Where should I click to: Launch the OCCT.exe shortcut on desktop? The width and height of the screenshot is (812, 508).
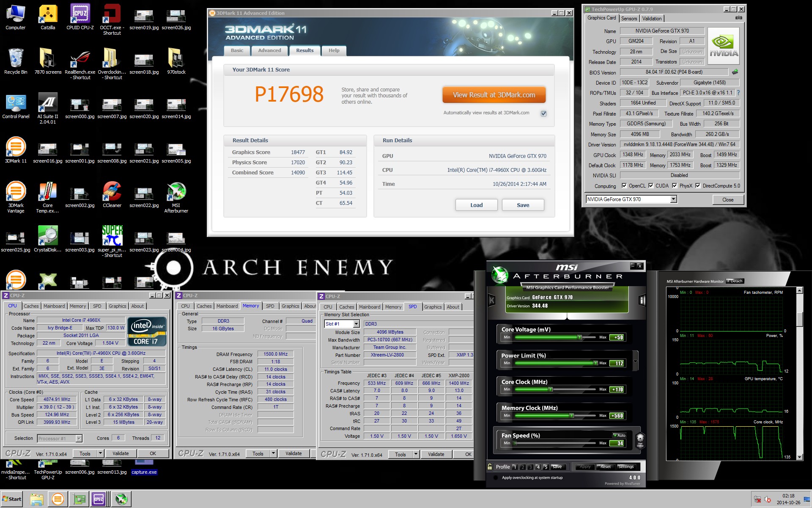(112, 19)
